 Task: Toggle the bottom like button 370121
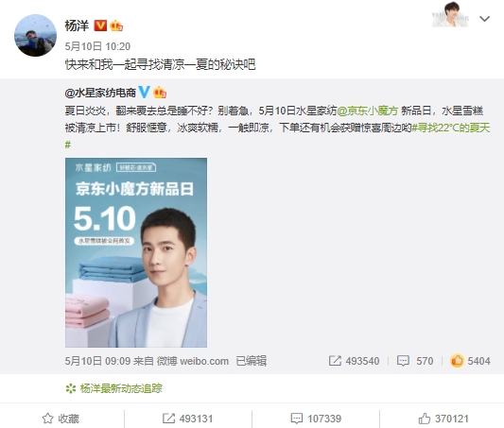443,419
